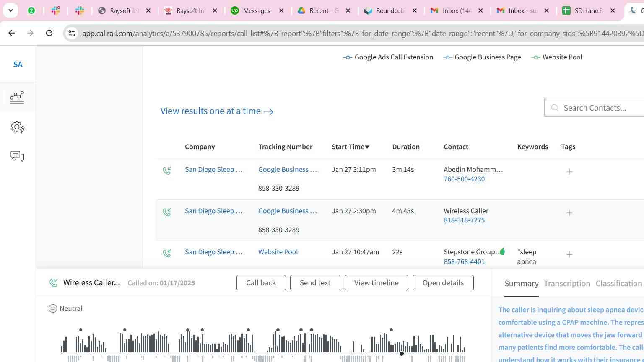The height and width of the screenshot is (362, 644).
Task: Open the conversations chat sidebar icon
Action: pos(17,156)
